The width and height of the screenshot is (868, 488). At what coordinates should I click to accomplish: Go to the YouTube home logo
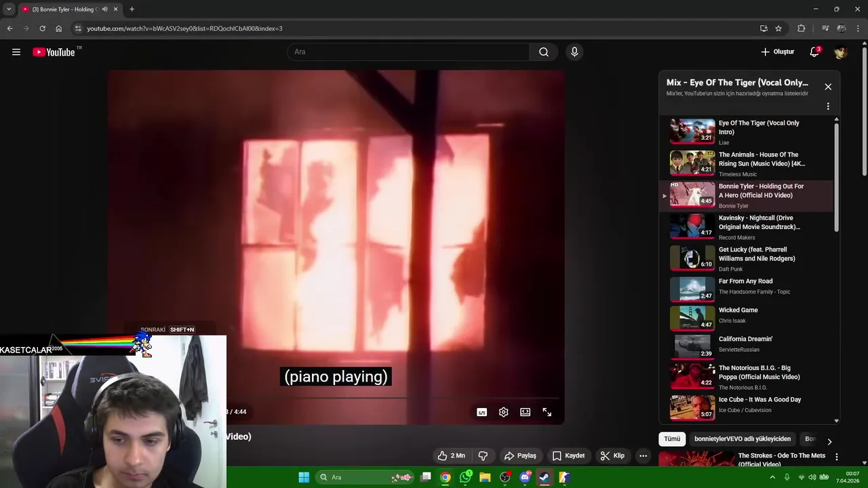click(54, 52)
